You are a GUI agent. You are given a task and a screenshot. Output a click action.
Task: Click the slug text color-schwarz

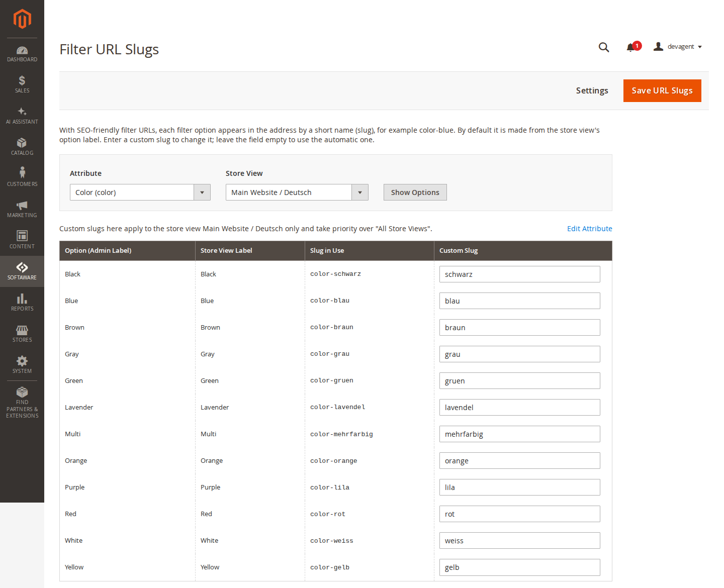pos(335,274)
